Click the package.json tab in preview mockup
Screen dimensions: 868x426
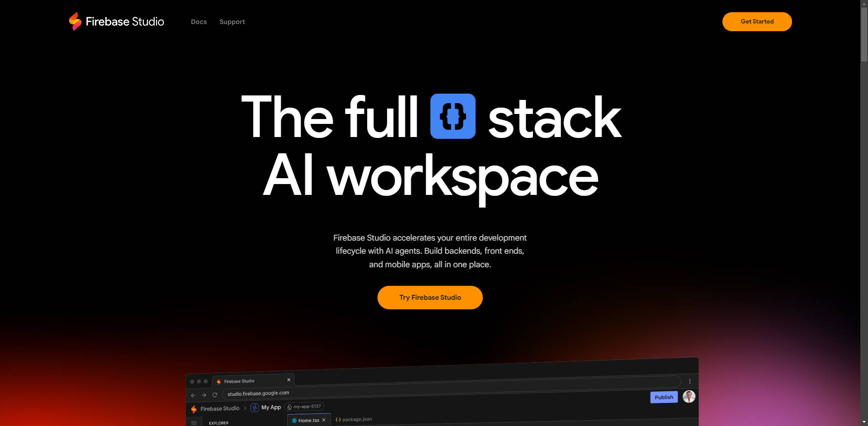click(x=354, y=419)
